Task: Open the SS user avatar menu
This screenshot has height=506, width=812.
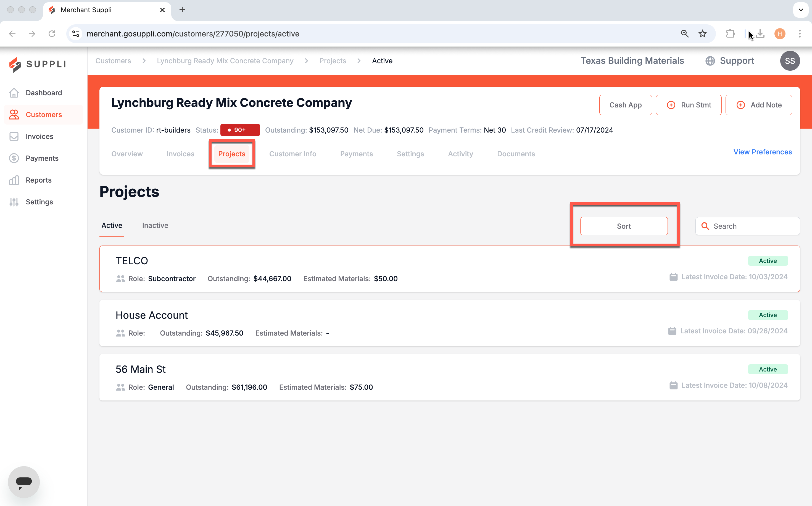Action: (790, 61)
